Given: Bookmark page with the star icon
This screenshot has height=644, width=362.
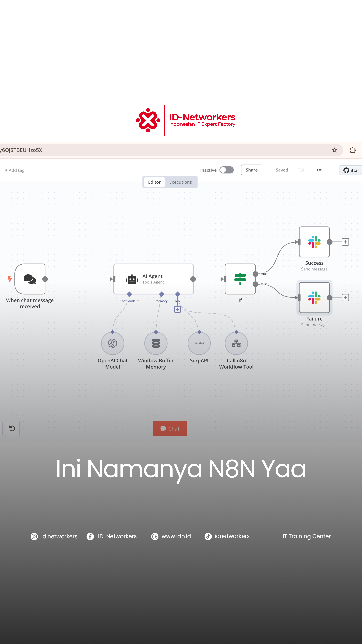Looking at the screenshot, I should tap(335, 150).
